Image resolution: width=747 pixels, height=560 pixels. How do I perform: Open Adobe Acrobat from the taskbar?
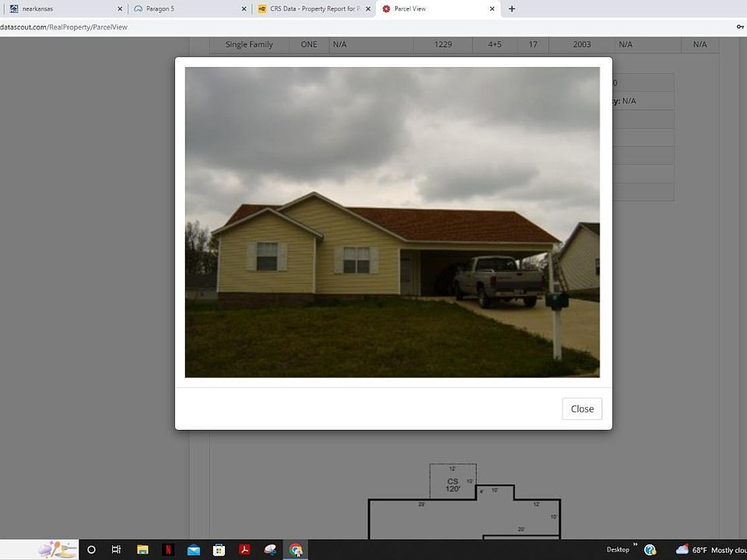[x=244, y=550]
